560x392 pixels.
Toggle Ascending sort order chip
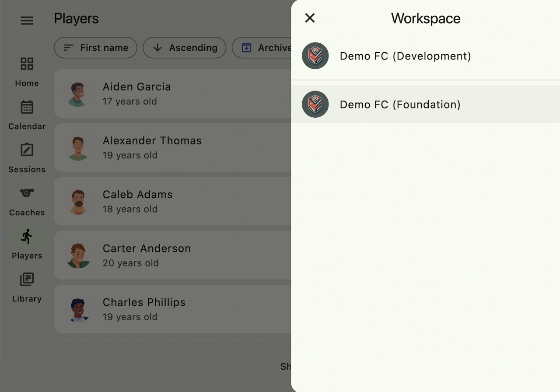pyautogui.click(x=184, y=48)
